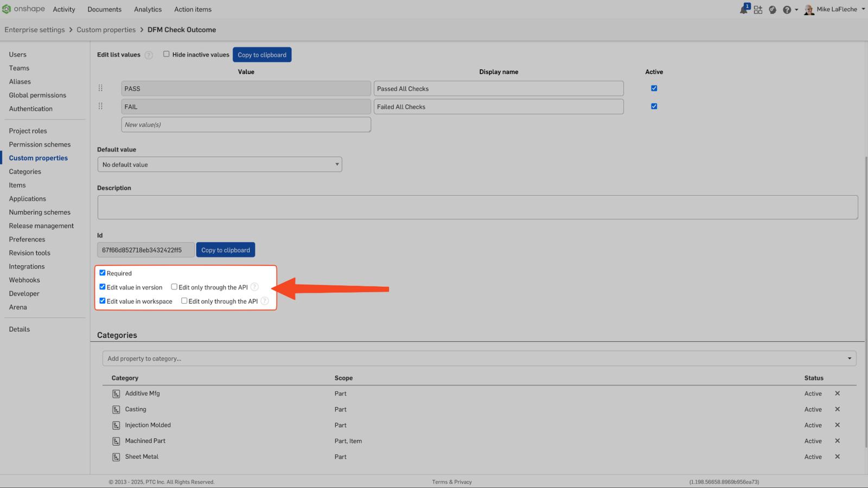
Task: Open the Mike LaFleche account dropdown
Action: (x=835, y=9)
